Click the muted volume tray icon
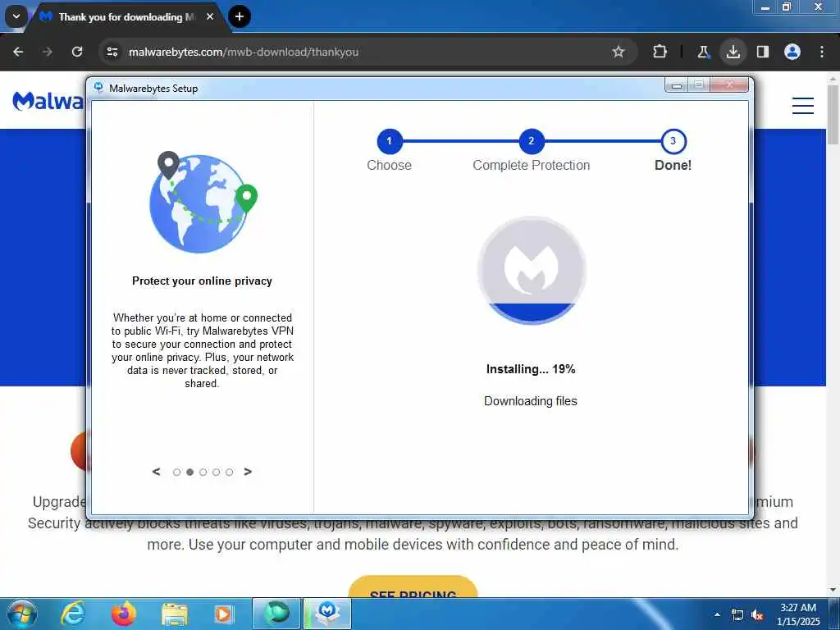Image resolution: width=840 pixels, height=630 pixels. click(x=757, y=615)
